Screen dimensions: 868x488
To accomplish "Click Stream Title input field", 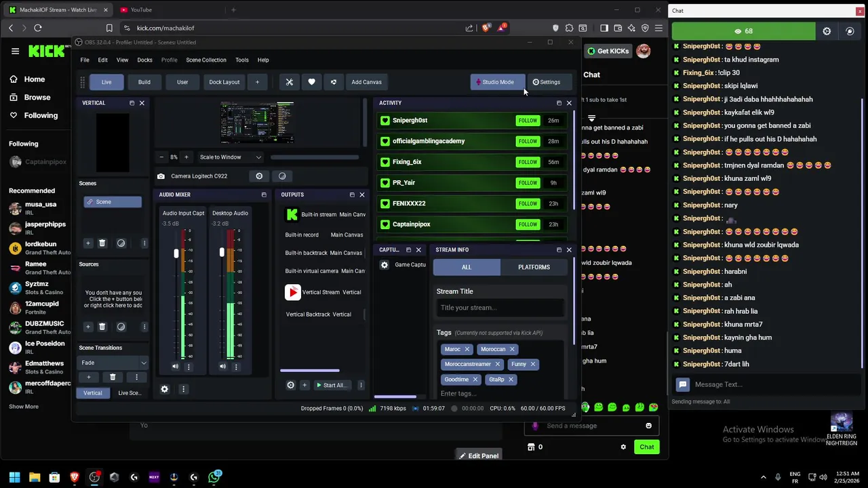I will [x=500, y=308].
